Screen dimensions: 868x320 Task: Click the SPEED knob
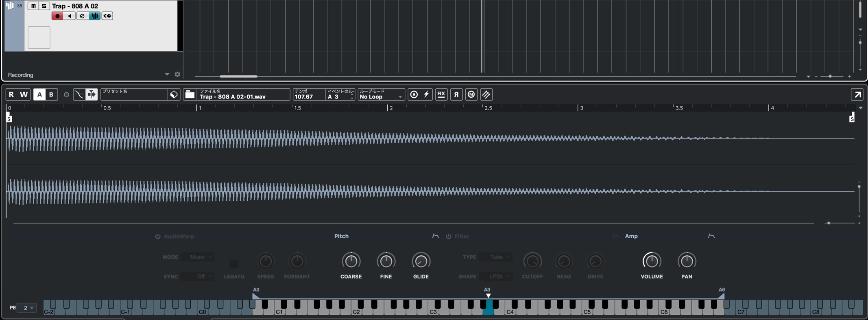pyautogui.click(x=266, y=261)
